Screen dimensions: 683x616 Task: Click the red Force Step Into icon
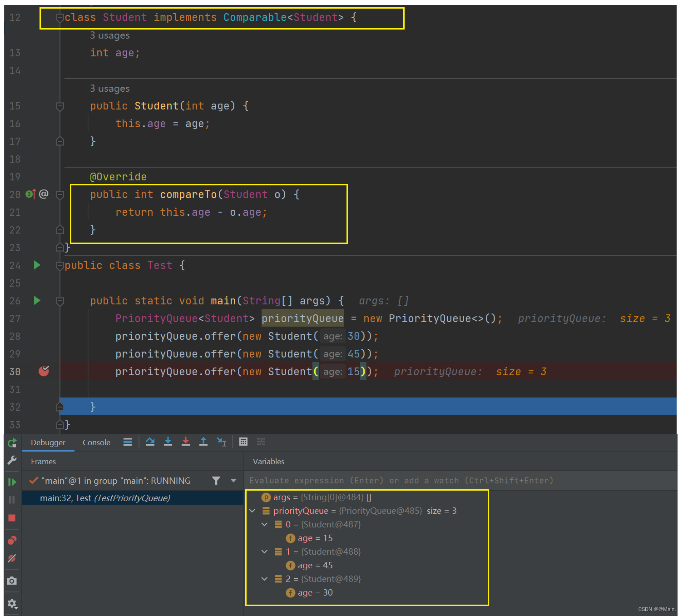pos(186,442)
